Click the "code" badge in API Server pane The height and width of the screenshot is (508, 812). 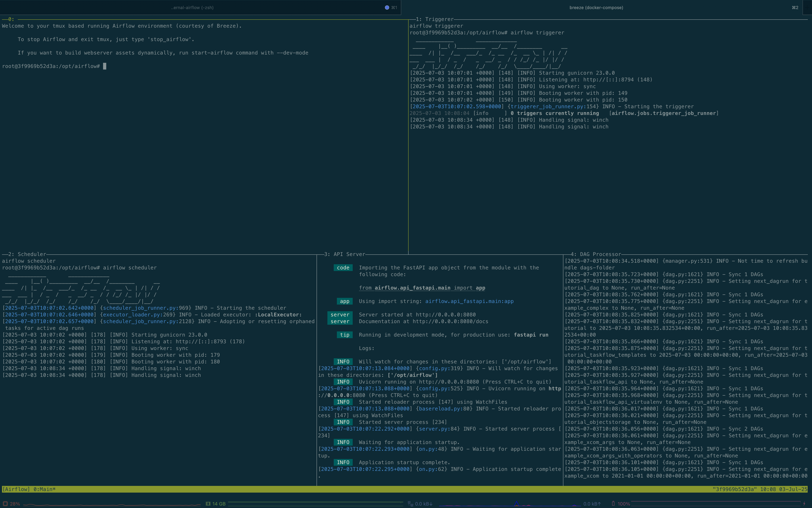coord(343,267)
